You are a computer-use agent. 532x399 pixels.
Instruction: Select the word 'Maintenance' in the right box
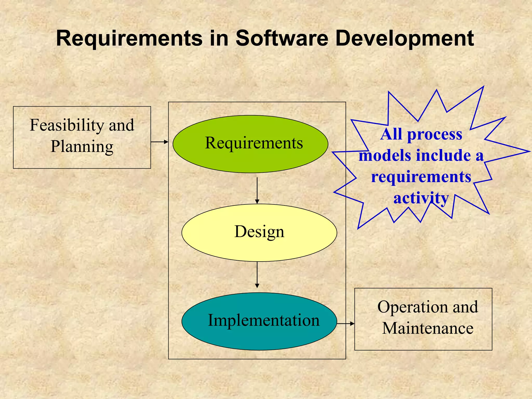pyautogui.click(x=428, y=328)
